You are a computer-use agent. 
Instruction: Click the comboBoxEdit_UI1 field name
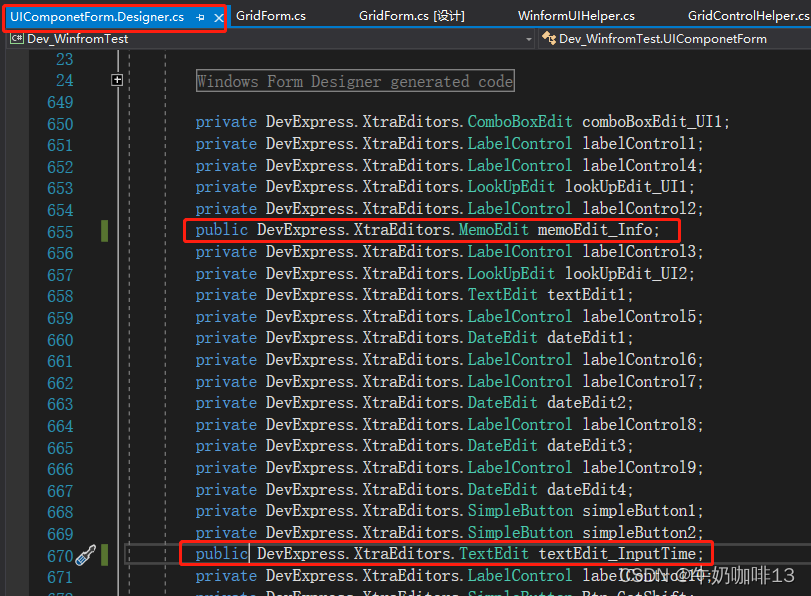tap(651, 122)
